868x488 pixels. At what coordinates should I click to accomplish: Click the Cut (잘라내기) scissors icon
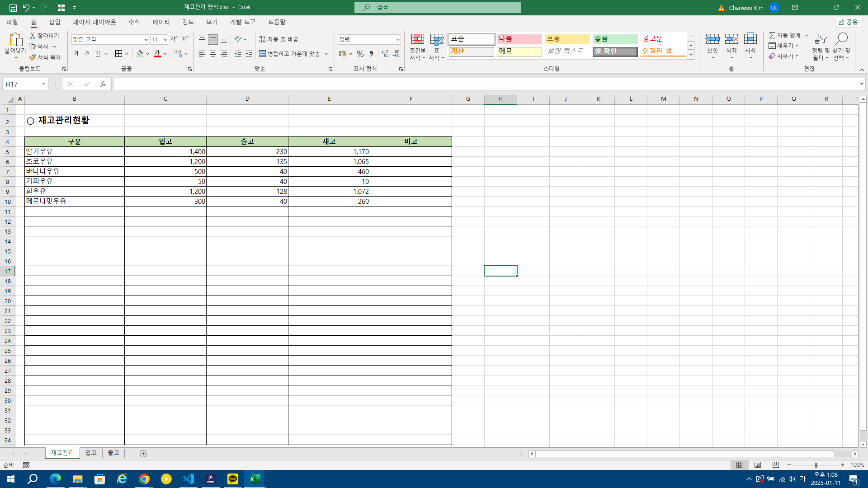[x=33, y=36]
